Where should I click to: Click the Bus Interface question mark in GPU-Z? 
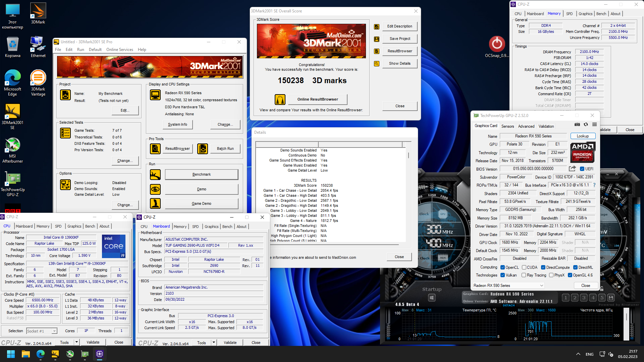pos(594,185)
